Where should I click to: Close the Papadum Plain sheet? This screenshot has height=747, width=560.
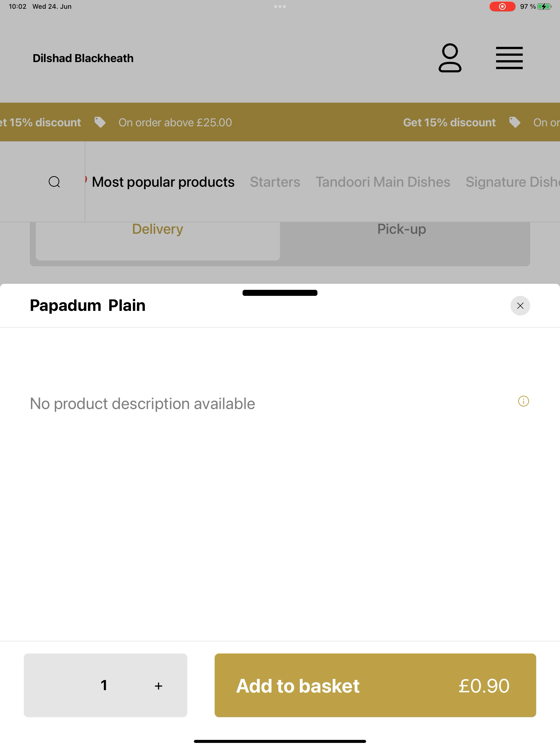click(x=520, y=306)
